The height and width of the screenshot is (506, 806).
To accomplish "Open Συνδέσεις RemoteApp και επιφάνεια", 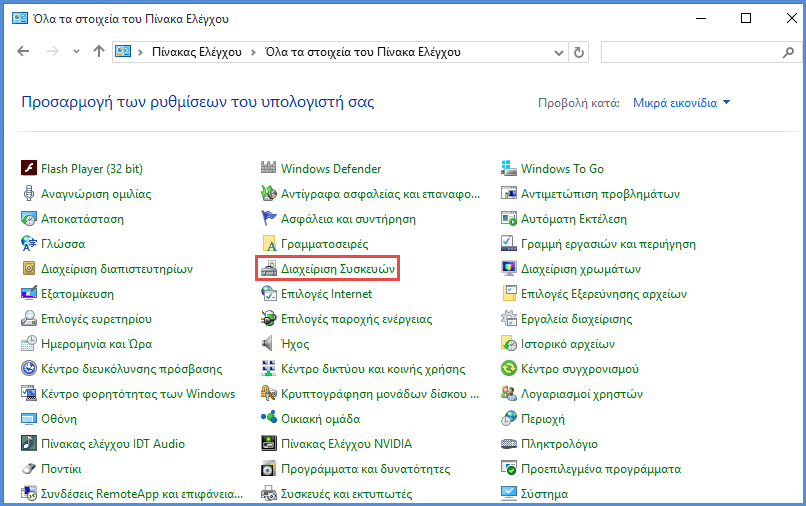I will point(141,494).
